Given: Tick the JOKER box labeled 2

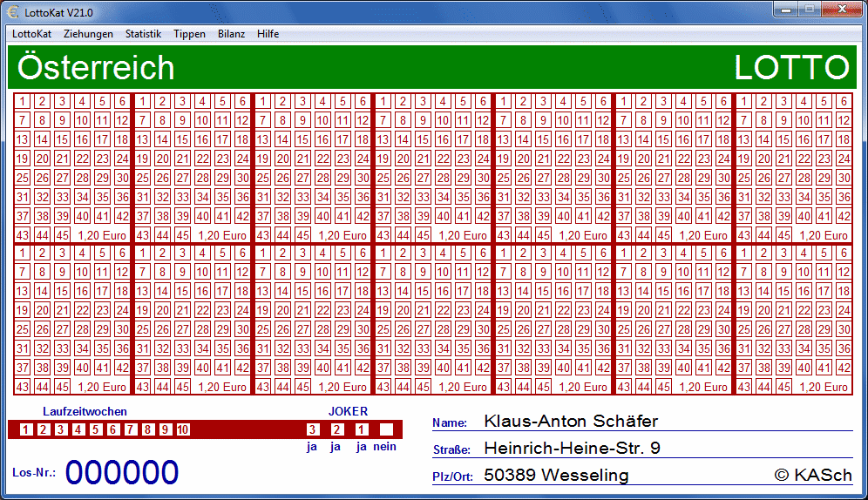Looking at the screenshot, I should click(336, 429).
